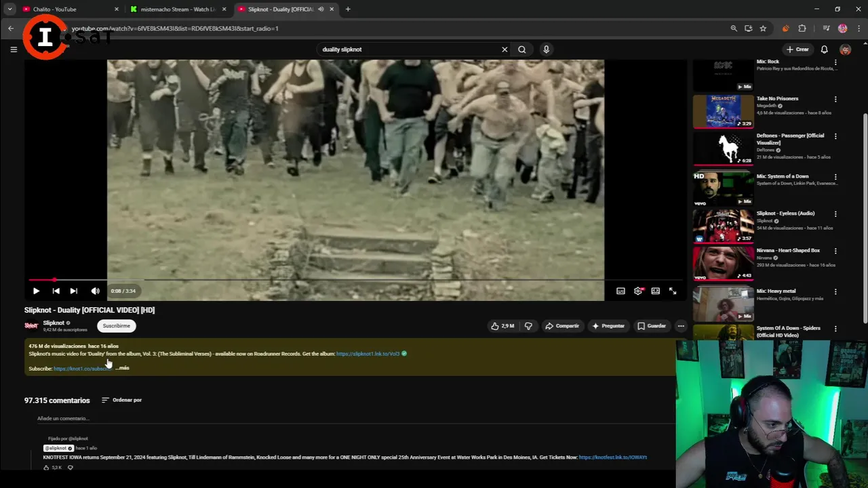
Task: Open Slipknot - Eyeless (Audio) title
Action: (x=785, y=213)
